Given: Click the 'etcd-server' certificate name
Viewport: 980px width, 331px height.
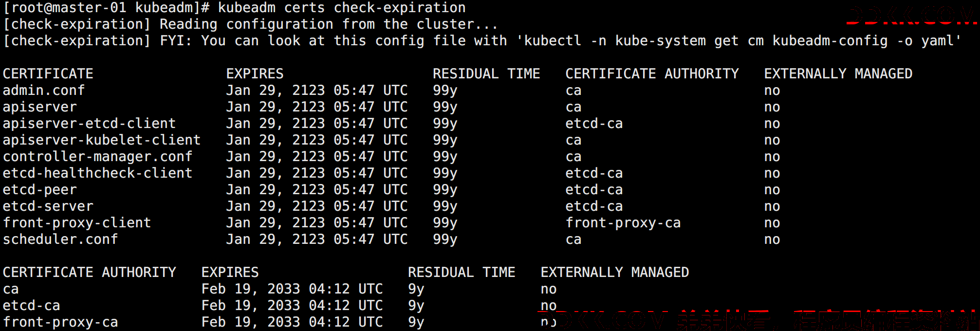Looking at the screenshot, I should (48, 206).
